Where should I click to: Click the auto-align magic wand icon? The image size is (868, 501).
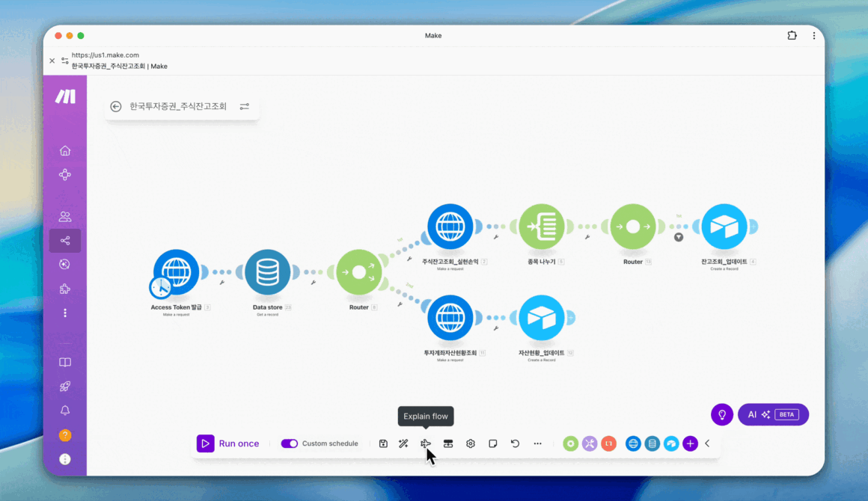click(403, 443)
